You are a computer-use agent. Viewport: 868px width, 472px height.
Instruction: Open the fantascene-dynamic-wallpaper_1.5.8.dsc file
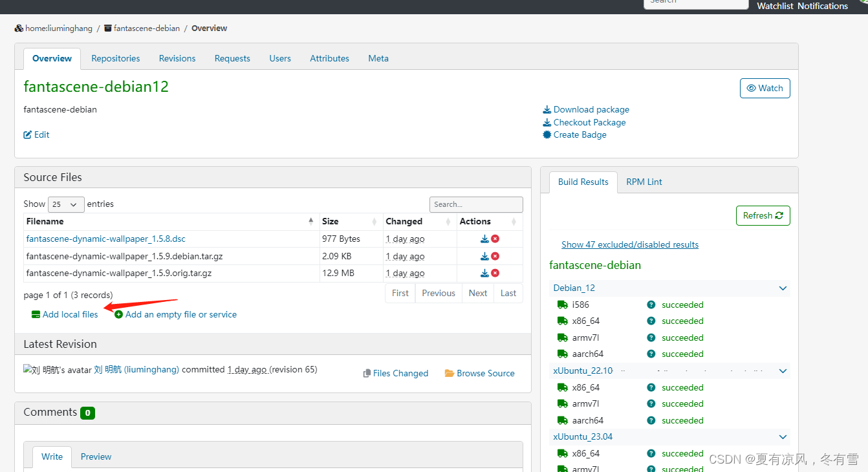pyautogui.click(x=106, y=239)
